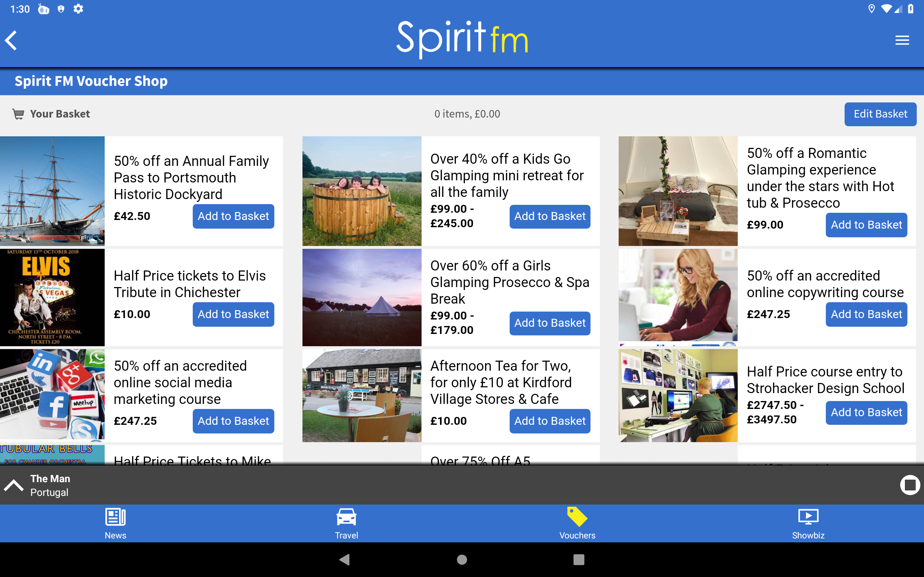
Task: Click the shopping basket cart icon
Action: click(x=18, y=114)
